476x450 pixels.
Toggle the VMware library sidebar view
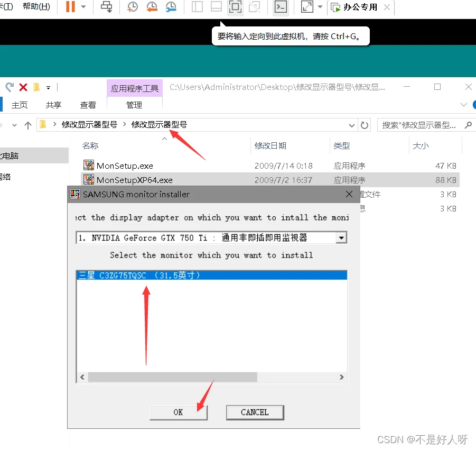[197, 6]
